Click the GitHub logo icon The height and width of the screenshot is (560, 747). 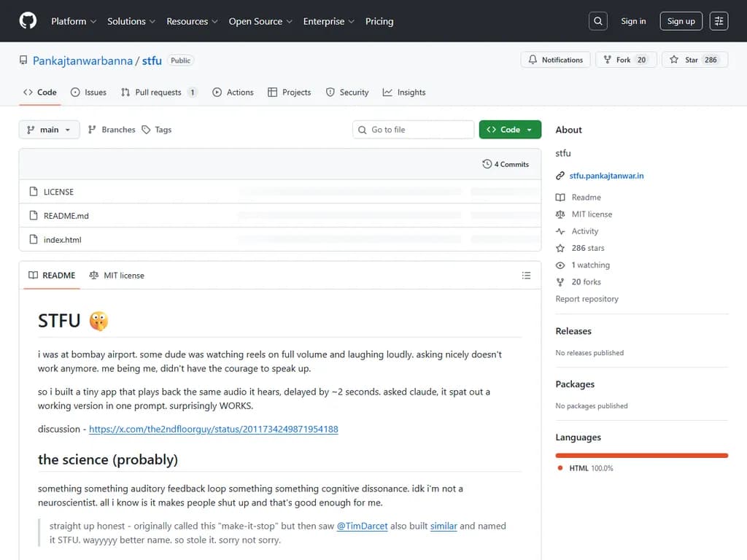coord(28,21)
